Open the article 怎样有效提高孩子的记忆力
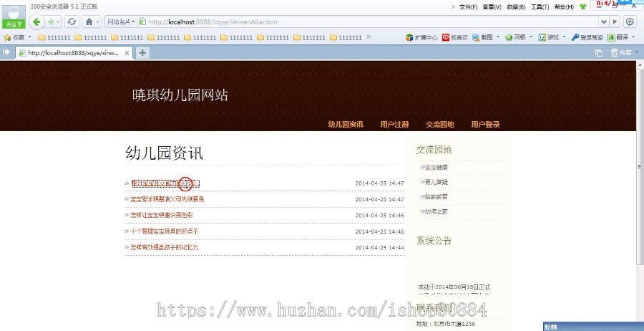 (165, 247)
